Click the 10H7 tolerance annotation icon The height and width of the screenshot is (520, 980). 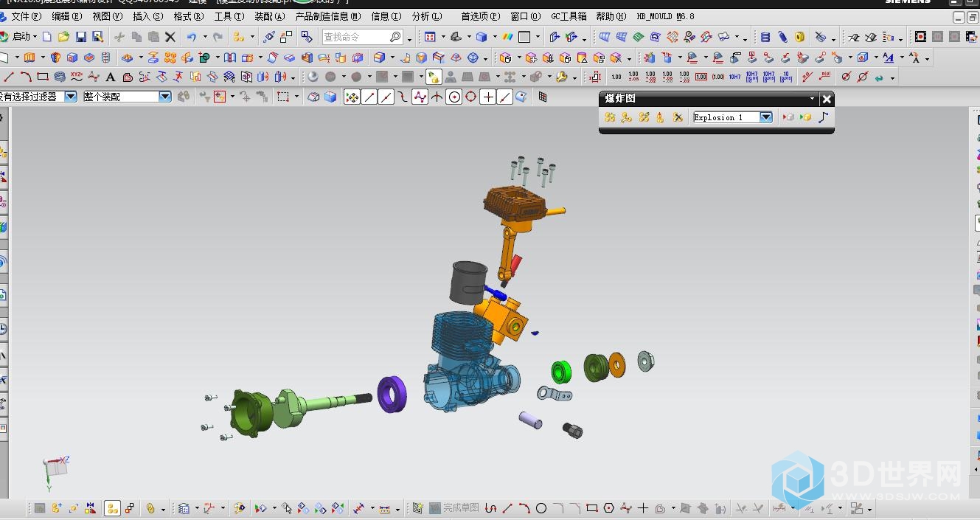tap(735, 77)
